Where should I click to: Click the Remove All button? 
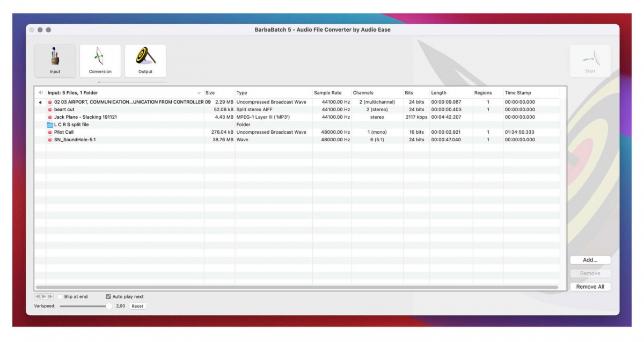(590, 287)
